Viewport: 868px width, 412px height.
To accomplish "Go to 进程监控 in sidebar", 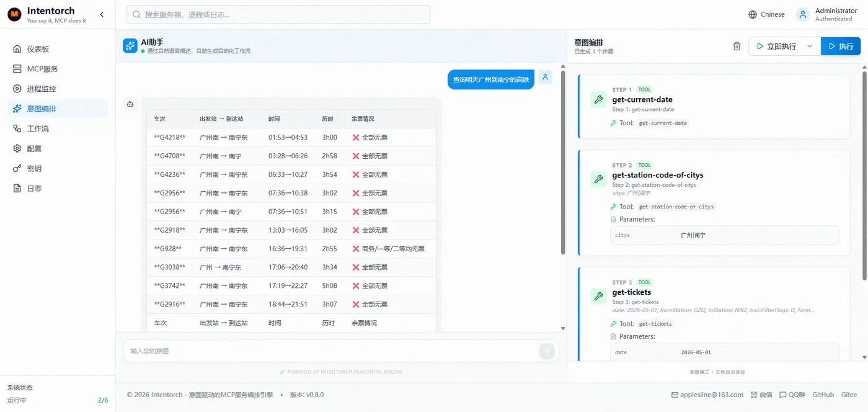I will coord(58,89).
